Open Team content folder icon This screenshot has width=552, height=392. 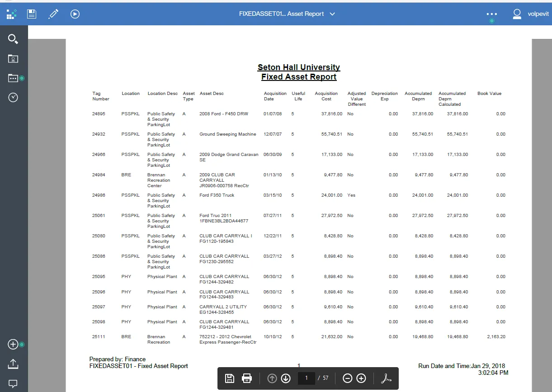13,78
